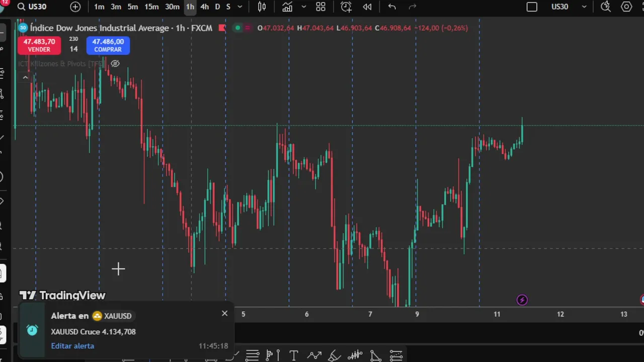This screenshot has width=644, height=362.
Task: Select the 1h timeframe
Action: point(190,7)
